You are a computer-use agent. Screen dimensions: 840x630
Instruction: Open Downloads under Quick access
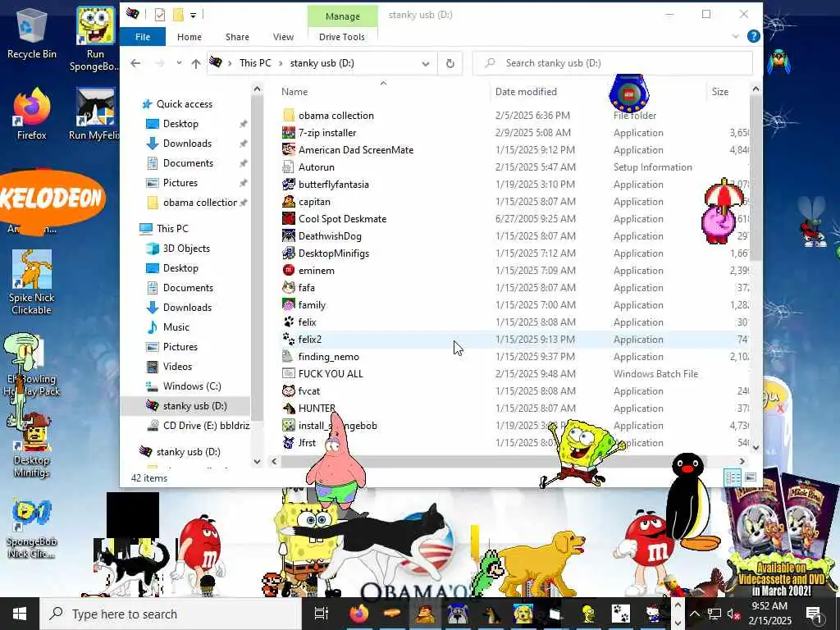click(x=187, y=144)
